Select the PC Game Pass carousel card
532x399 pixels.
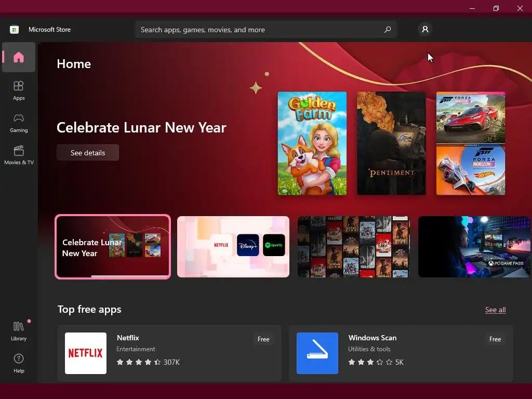coord(474,247)
